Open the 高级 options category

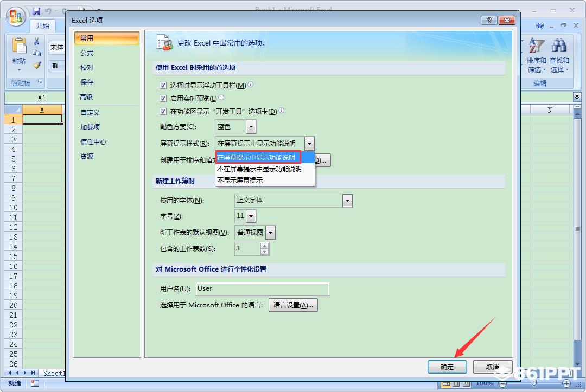click(x=106, y=97)
